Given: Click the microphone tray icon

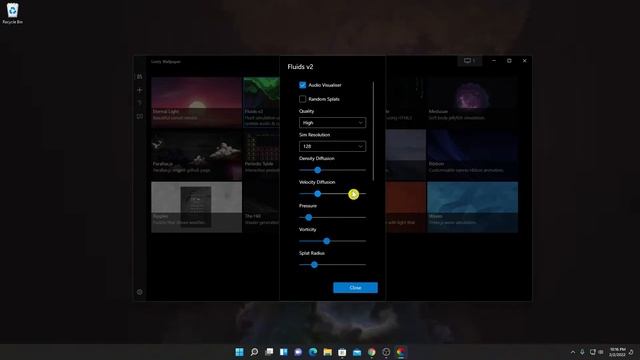Looking at the screenshot, I should [x=582, y=352].
